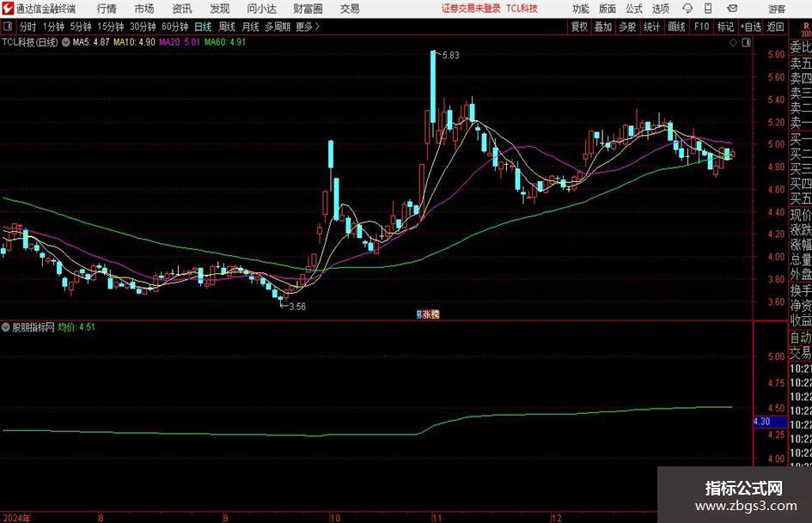Click the 标记 mark button
812x523 pixels.
[x=725, y=27]
